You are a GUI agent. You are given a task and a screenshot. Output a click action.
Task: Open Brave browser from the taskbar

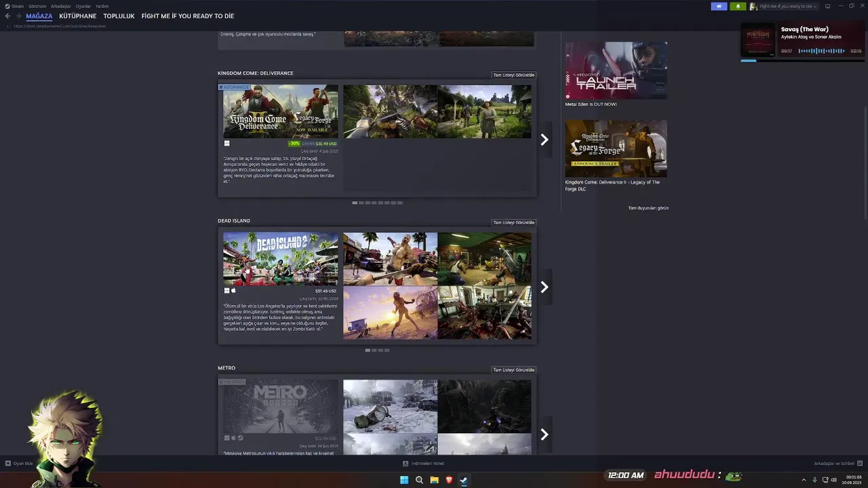coord(449,480)
